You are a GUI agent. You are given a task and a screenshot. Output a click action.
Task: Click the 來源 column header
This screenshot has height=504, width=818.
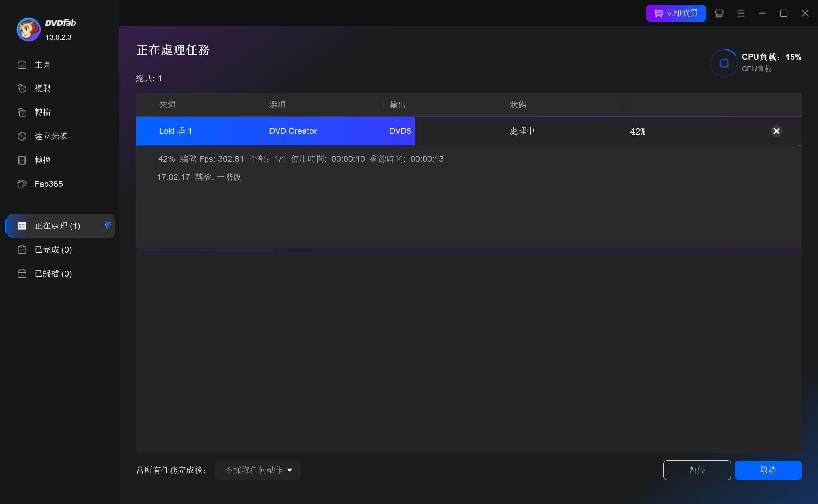coord(167,105)
